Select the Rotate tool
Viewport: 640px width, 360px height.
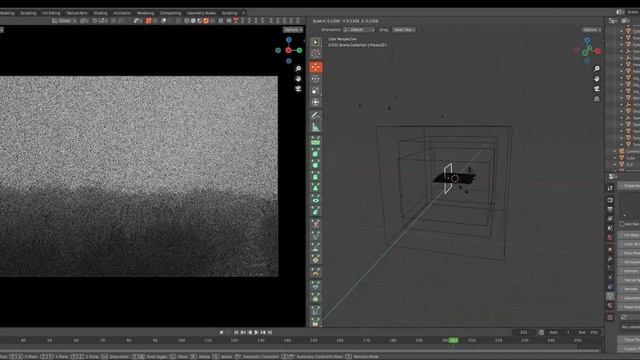[x=316, y=79]
